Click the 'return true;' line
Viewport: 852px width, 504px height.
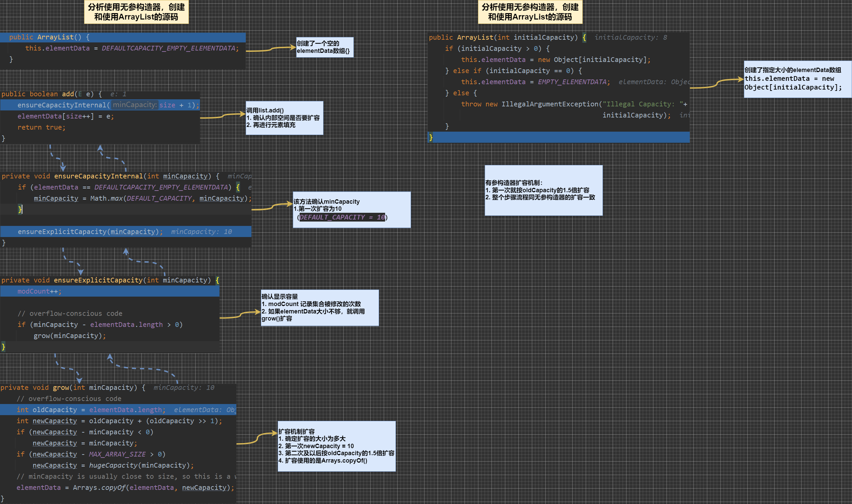coord(41,127)
